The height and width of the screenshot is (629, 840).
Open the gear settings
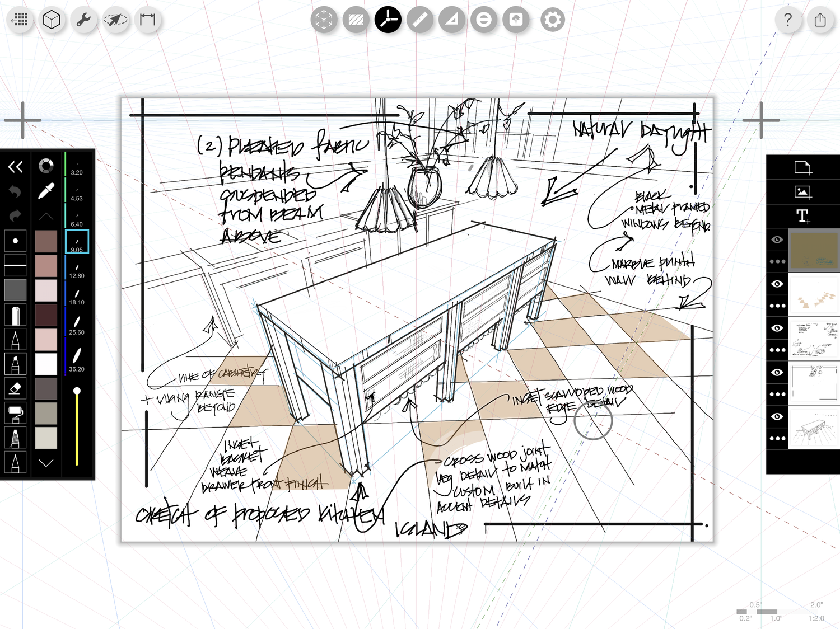[x=552, y=20]
